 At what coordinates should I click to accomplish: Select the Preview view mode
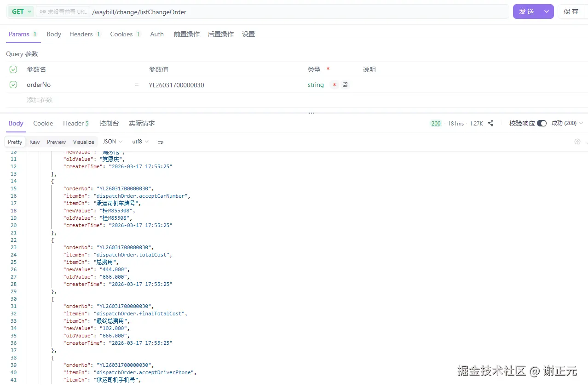point(57,142)
